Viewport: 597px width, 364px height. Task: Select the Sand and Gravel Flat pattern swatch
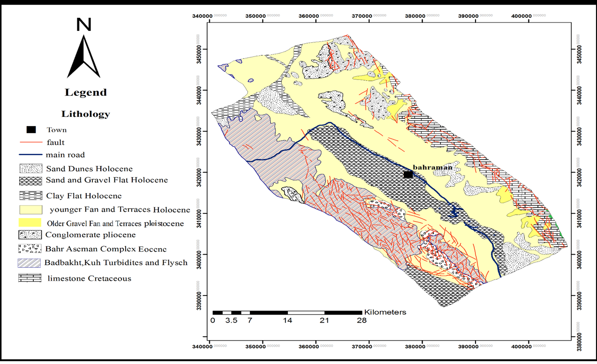click(x=30, y=181)
